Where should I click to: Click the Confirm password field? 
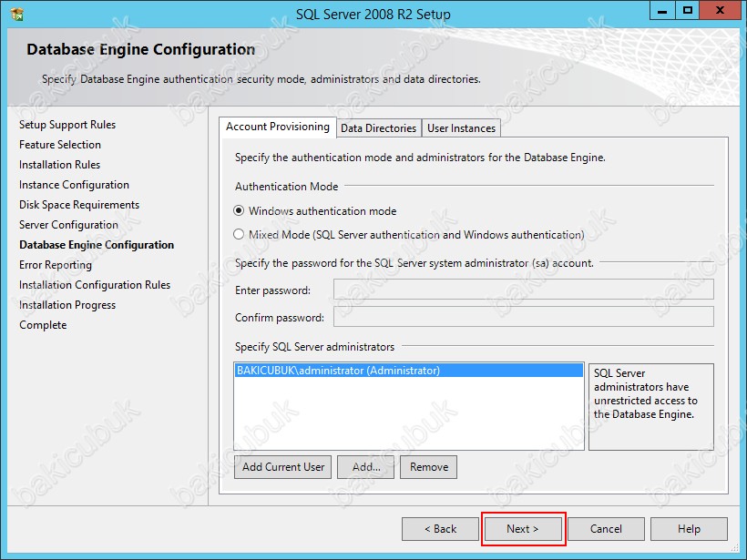click(x=524, y=317)
